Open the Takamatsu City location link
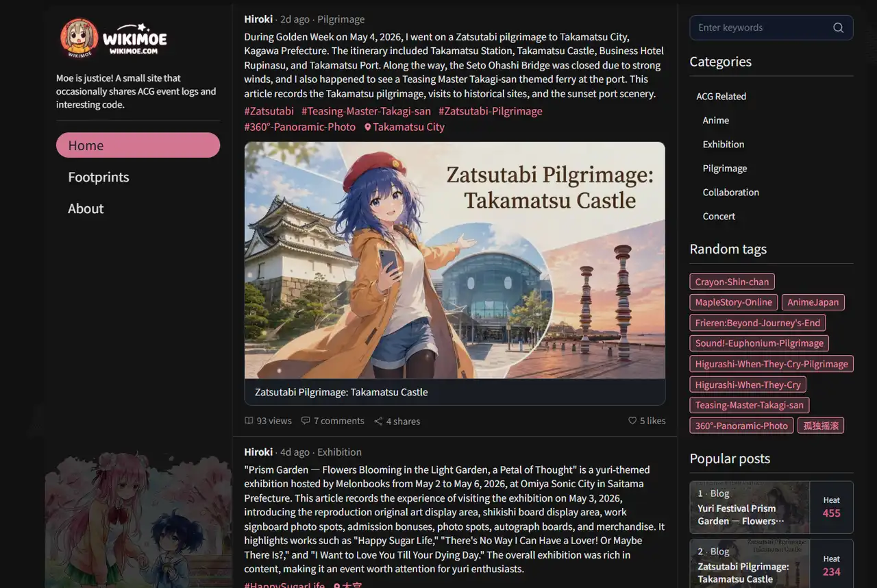The height and width of the screenshot is (588, 877). (404, 127)
